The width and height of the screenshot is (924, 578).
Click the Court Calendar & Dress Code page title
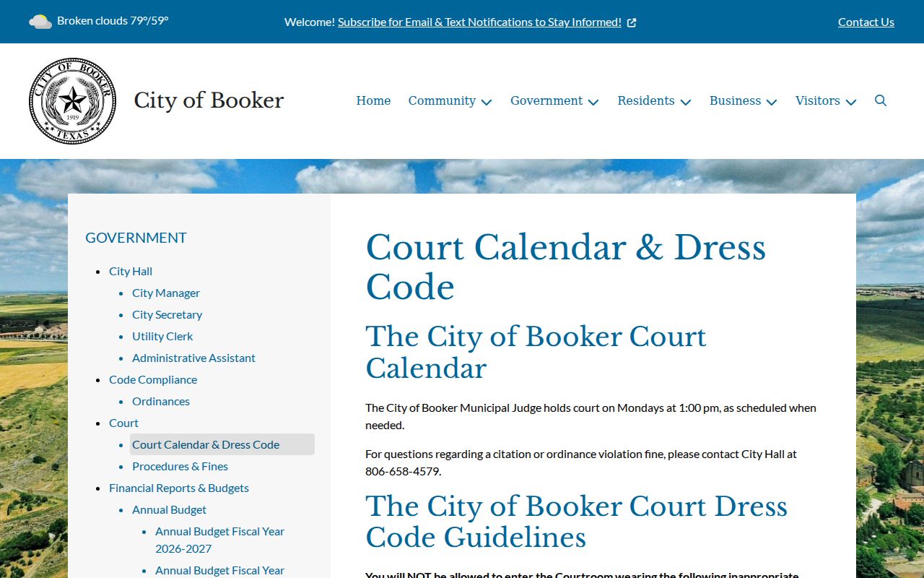[x=565, y=267]
